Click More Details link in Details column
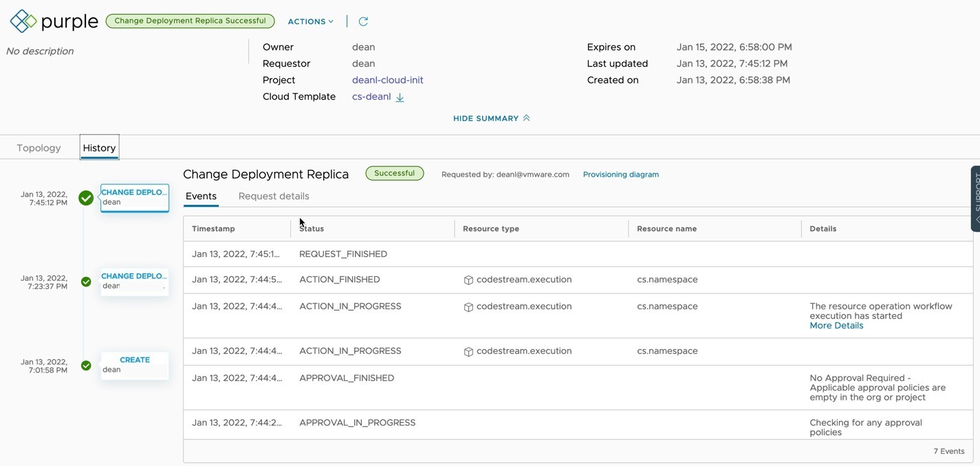This screenshot has width=980, height=466. (x=836, y=326)
